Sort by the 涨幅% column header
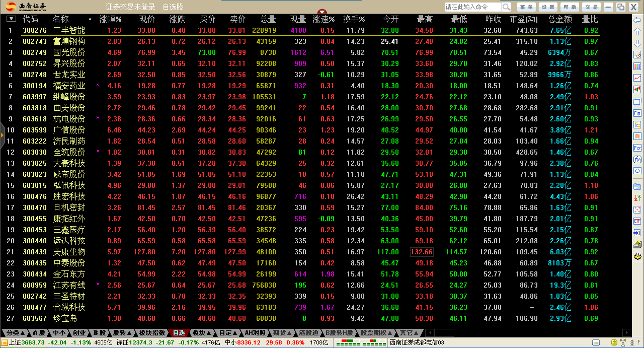 (x=111, y=19)
